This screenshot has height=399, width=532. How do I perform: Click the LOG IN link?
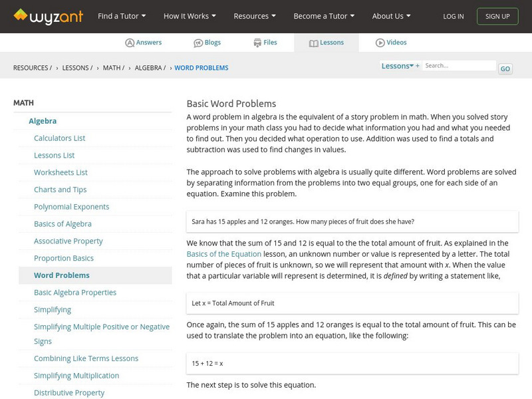click(454, 16)
